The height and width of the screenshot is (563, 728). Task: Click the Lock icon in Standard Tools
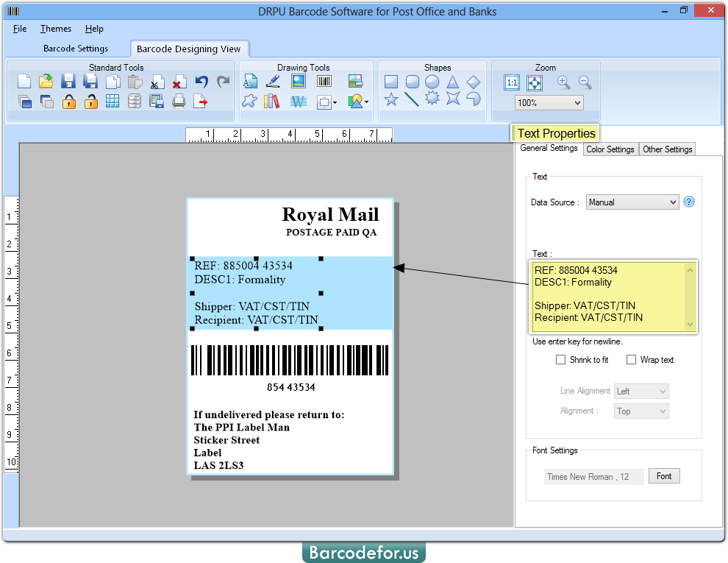coord(69,101)
